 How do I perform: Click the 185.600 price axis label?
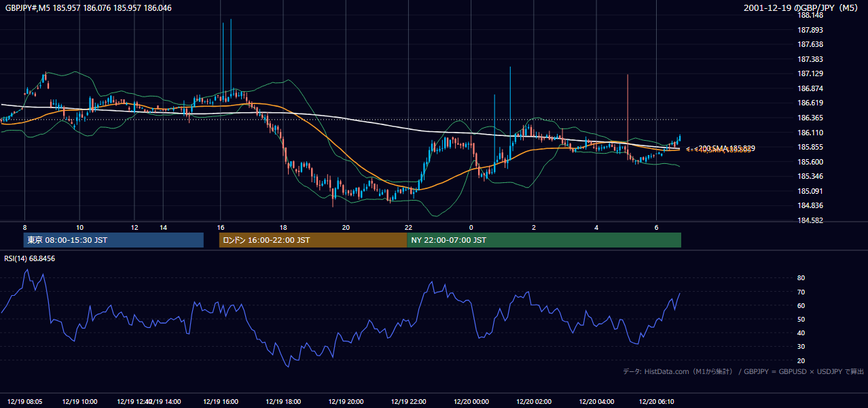point(810,162)
